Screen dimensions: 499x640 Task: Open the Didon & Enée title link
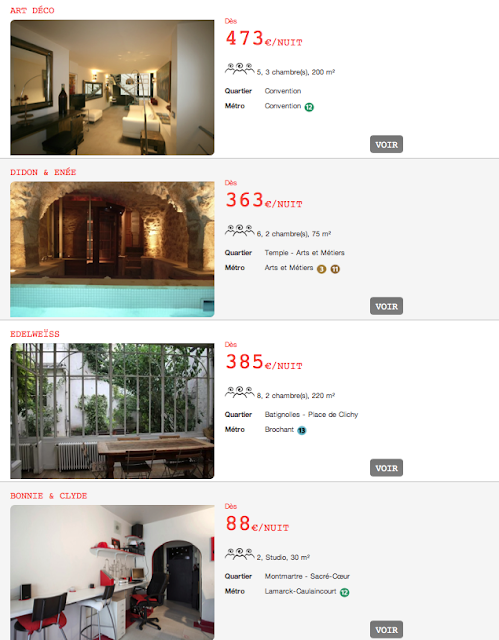coord(43,172)
